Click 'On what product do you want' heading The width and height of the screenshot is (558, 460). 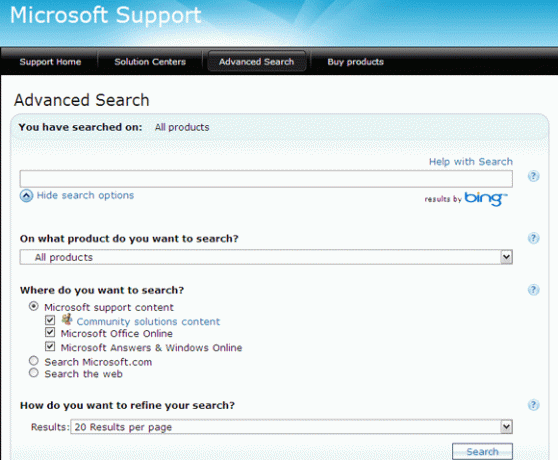[x=129, y=239]
